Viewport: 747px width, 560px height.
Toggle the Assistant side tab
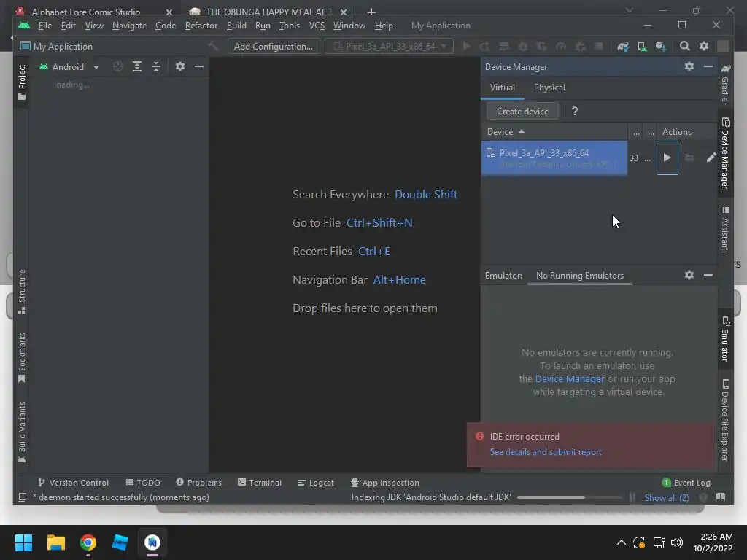tap(725, 230)
